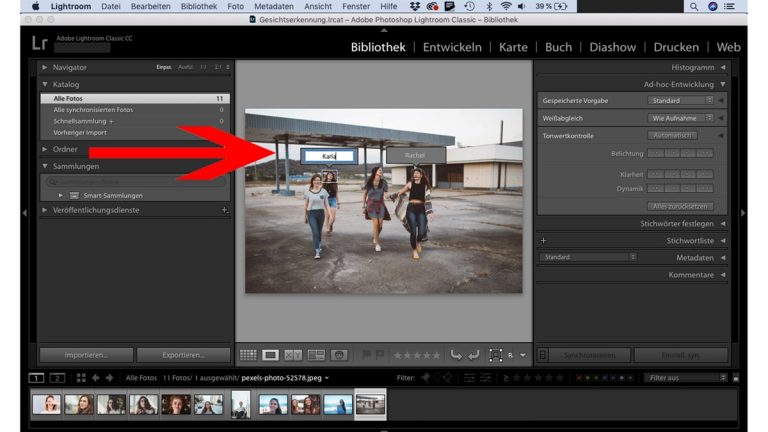The width and height of the screenshot is (768, 432).
Task: Click the Karla face name field
Action: pos(330,156)
